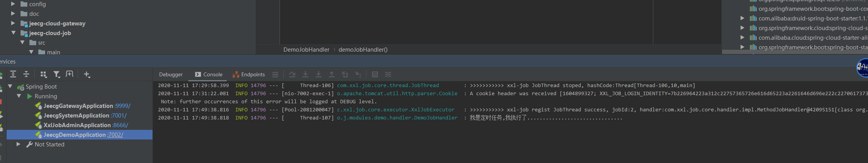868x163 pixels.
Task: Open the services Filter options
Action: [x=57, y=74]
